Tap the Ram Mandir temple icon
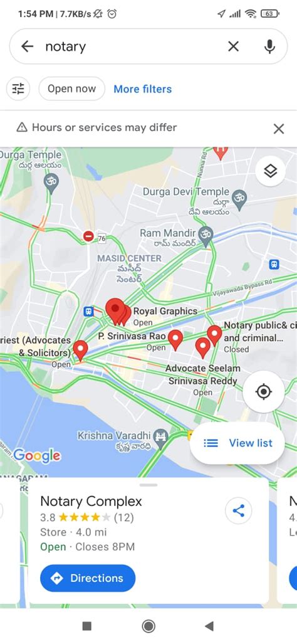The image size is (297, 644). pyautogui.click(x=206, y=235)
